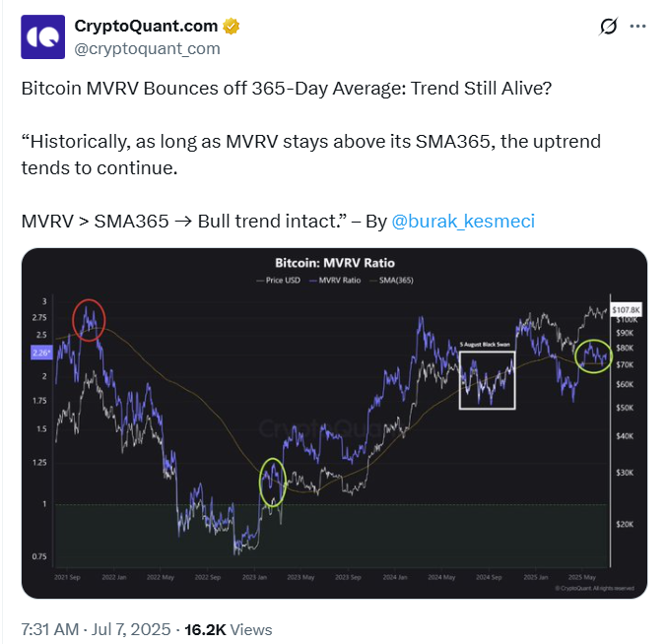Click the 2.26 MVRV value tag
This screenshot has width=666, height=644.
(41, 353)
